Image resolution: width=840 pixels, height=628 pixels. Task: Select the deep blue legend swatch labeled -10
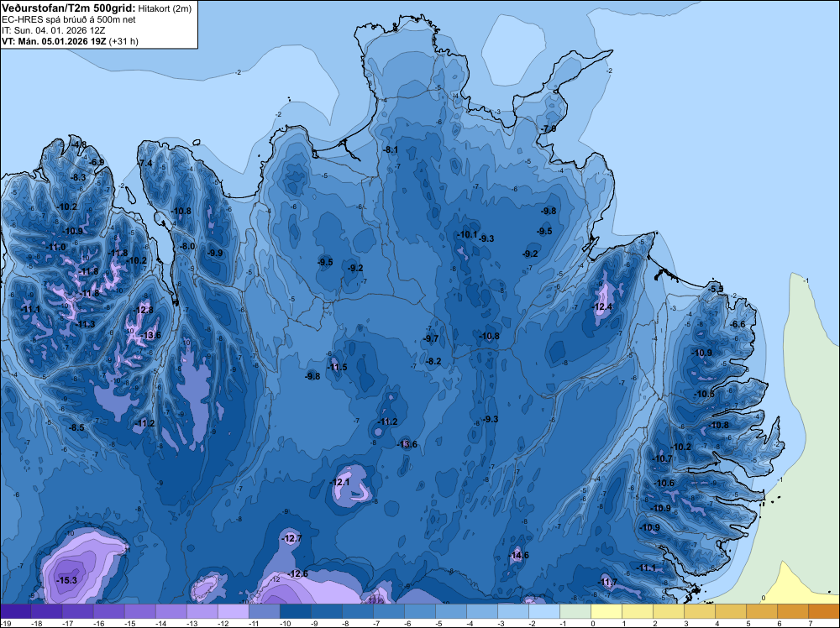(295, 611)
